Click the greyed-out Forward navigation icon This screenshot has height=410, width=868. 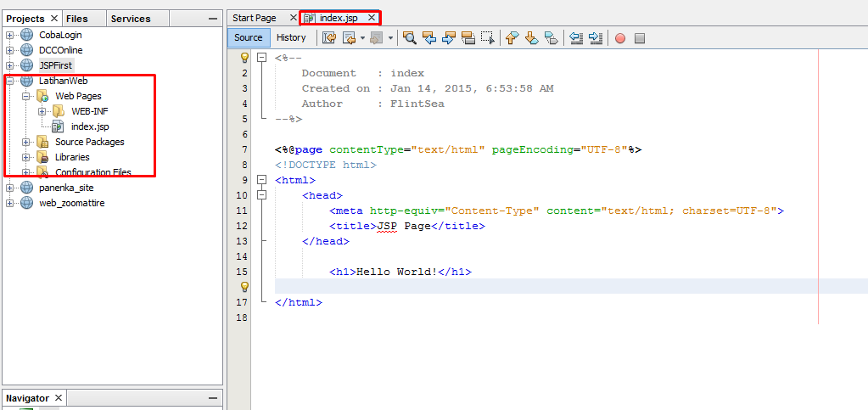(377, 37)
